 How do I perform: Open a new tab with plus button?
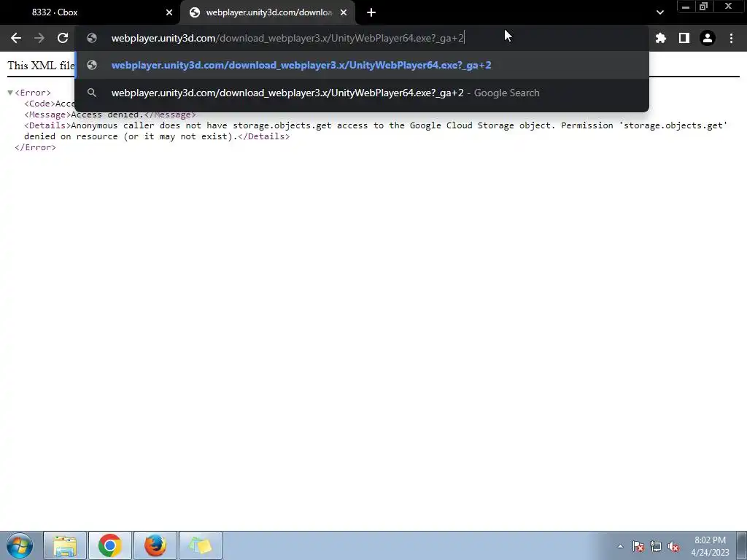(x=371, y=12)
